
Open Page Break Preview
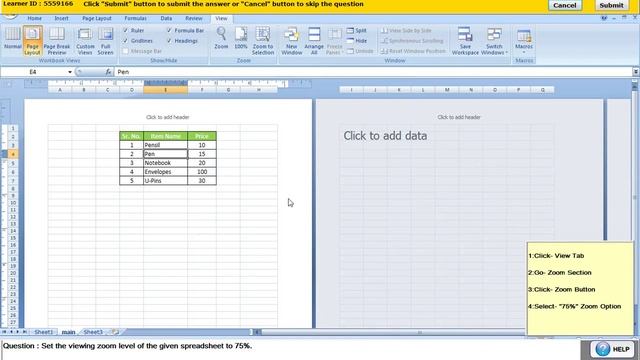tap(57, 40)
